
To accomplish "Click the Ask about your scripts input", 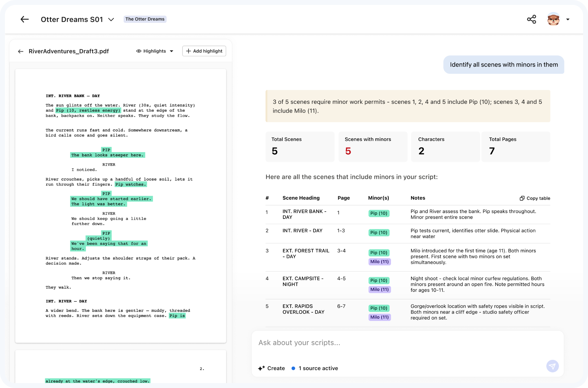I will click(407, 343).
